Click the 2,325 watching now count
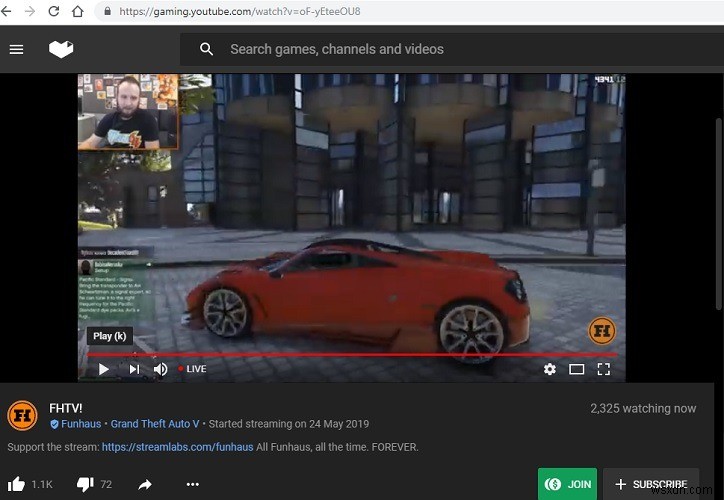Screen dimensions: 724x500 click(x=643, y=408)
